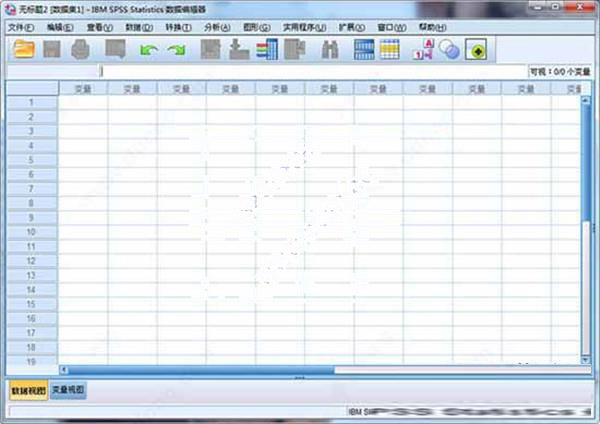Screen dimensions: 600x424
Task: Print using the printer toolbar icon
Action: (x=80, y=50)
